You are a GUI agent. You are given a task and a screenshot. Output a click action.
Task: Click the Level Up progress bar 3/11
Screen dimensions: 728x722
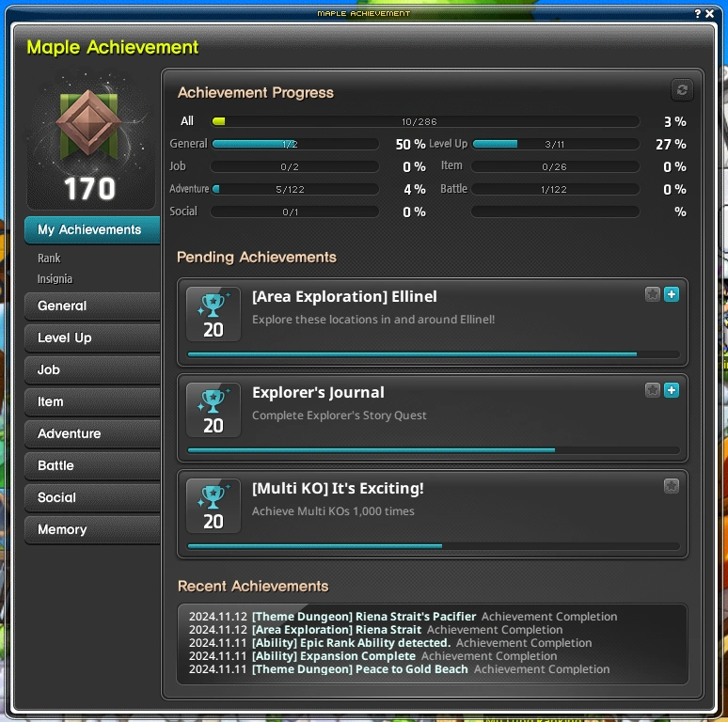[x=555, y=144]
